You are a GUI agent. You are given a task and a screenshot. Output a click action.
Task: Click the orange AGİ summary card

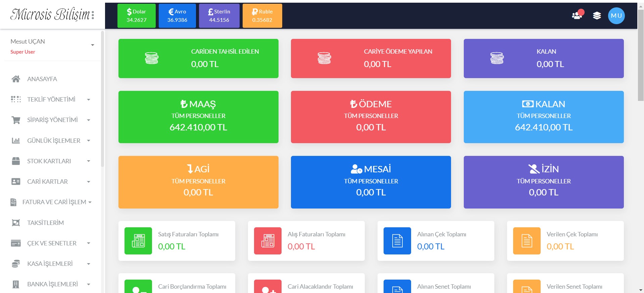(198, 182)
